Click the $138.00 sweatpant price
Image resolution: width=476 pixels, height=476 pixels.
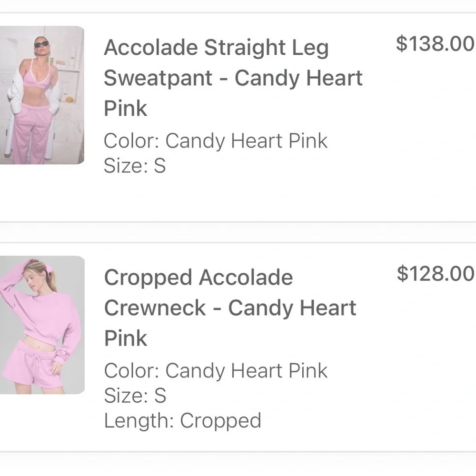point(435,44)
